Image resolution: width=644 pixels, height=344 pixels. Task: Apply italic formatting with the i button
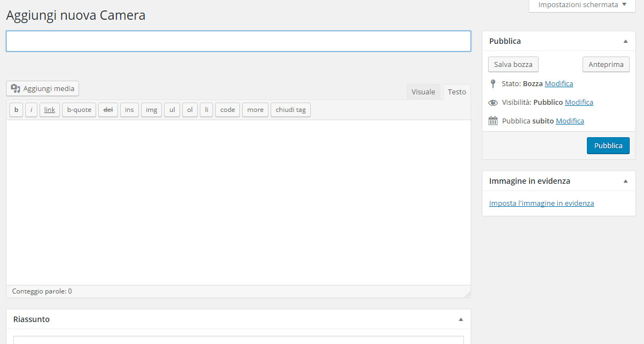point(31,110)
